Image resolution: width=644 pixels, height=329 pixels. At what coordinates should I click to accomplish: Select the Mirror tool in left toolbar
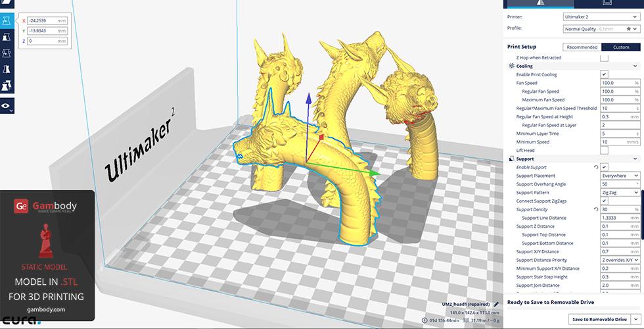pyautogui.click(x=7, y=69)
